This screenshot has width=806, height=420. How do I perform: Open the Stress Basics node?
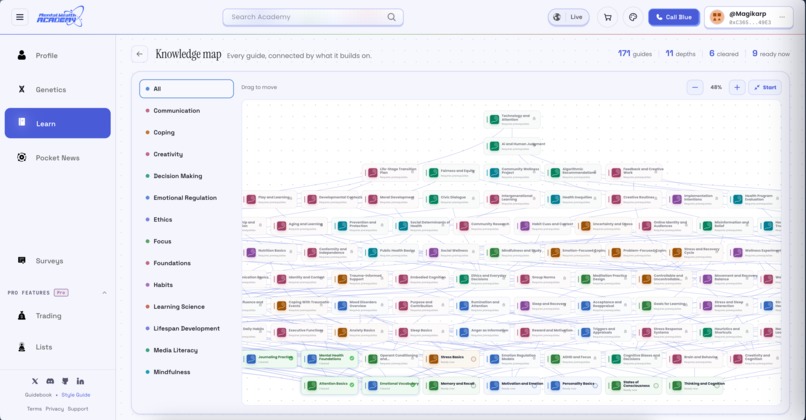point(452,359)
